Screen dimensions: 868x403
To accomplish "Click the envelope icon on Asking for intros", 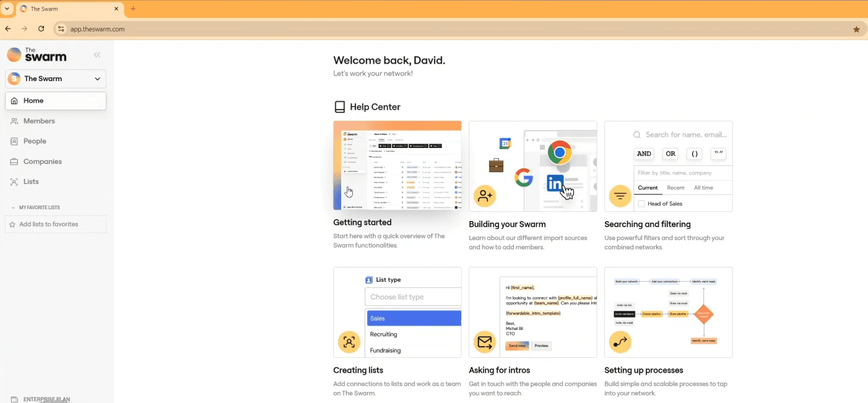I will (x=484, y=342).
